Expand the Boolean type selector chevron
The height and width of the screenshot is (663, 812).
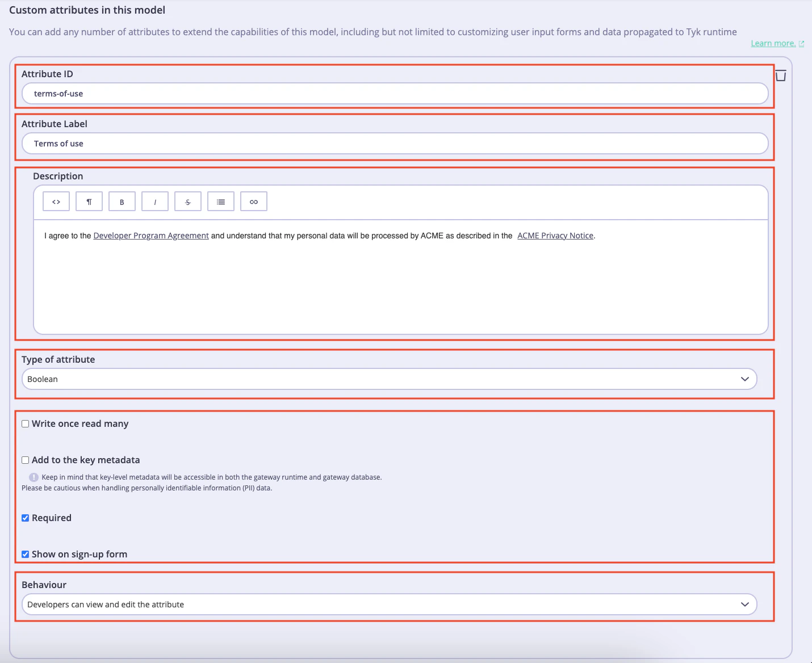(x=744, y=379)
